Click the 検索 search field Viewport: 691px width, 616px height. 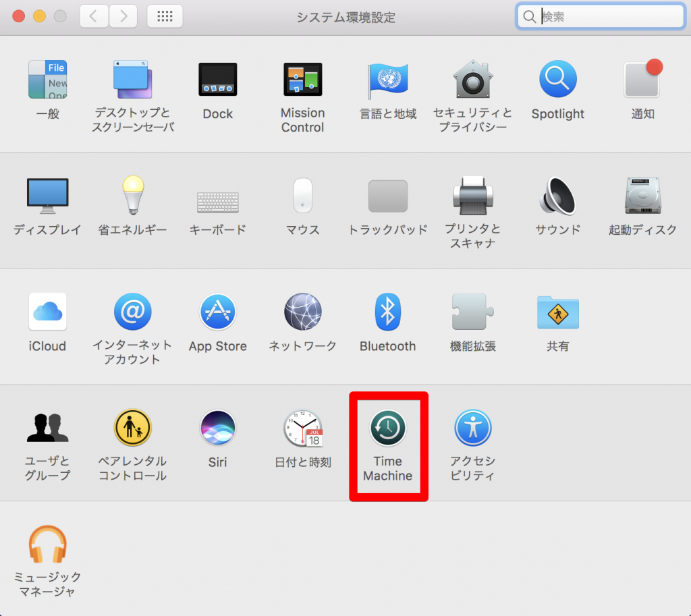pyautogui.click(x=600, y=16)
